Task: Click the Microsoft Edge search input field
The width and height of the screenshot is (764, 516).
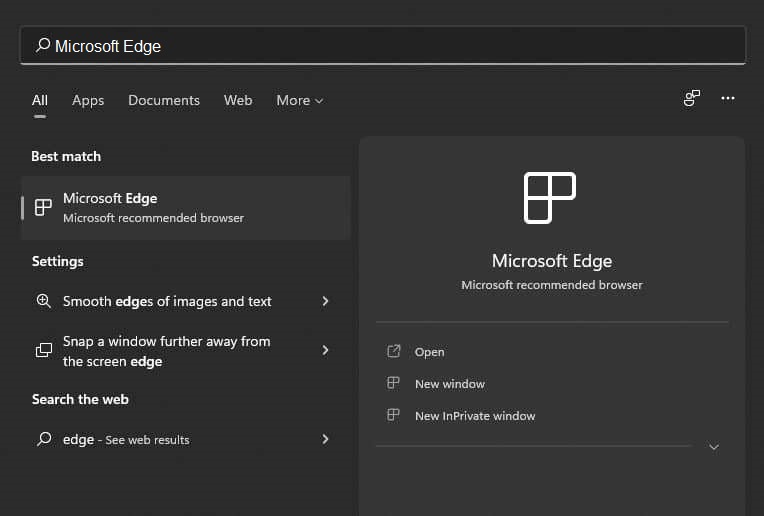Action: pyautogui.click(x=382, y=45)
